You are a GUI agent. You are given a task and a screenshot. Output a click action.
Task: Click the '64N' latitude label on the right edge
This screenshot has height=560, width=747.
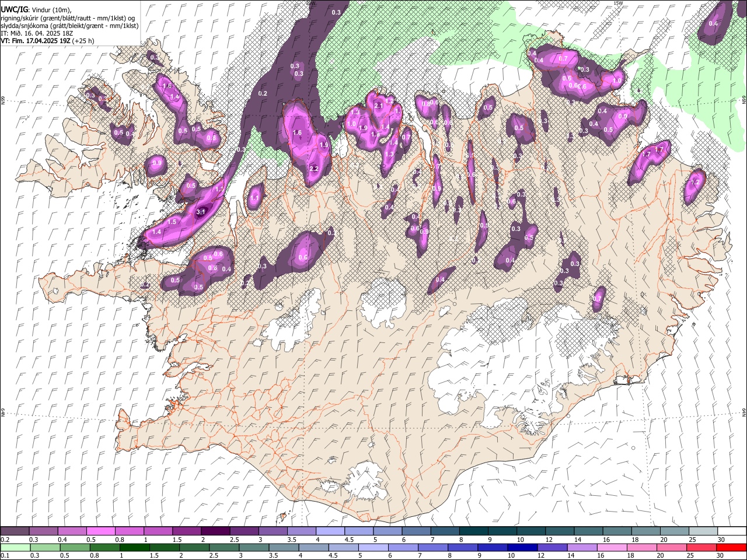[x=744, y=412]
